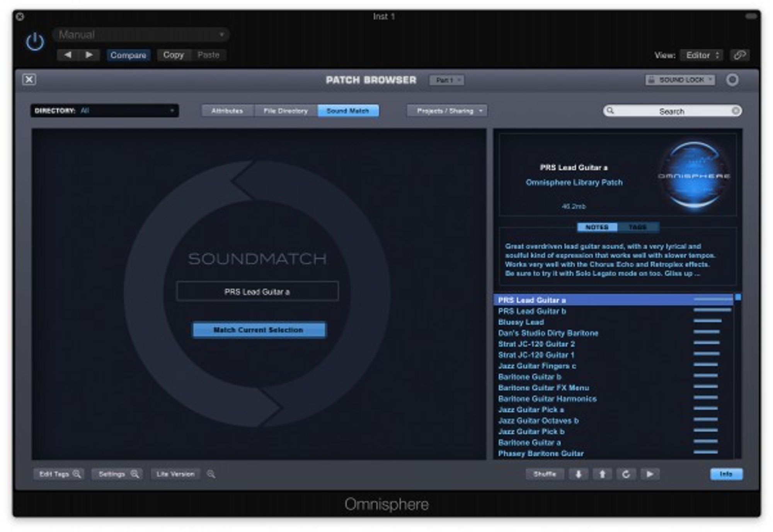Click the Lite Version button

(175, 474)
